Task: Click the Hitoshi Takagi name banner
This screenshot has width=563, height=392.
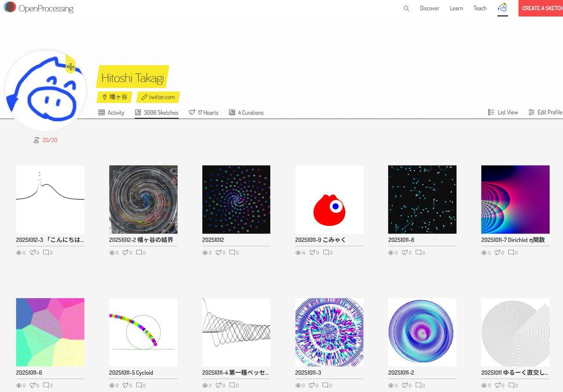Action: click(133, 77)
